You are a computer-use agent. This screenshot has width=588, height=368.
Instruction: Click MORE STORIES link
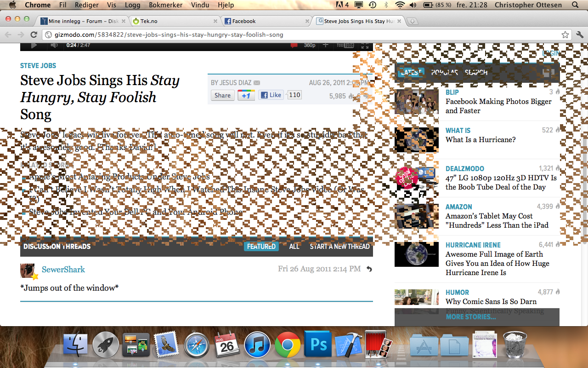(x=471, y=317)
